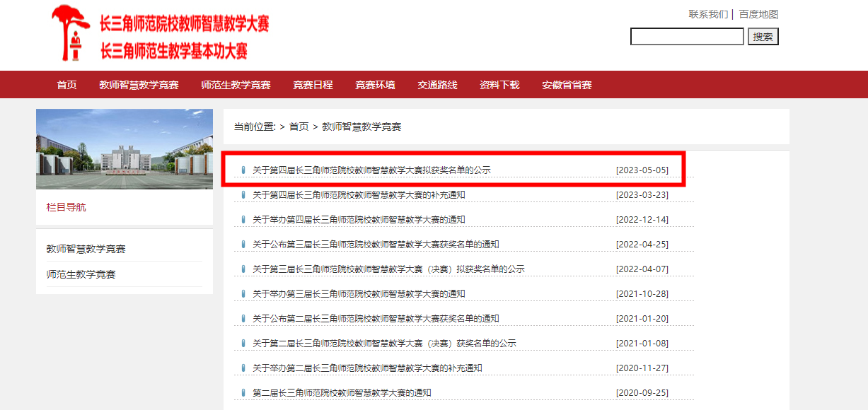Click 首页 in the breadcrumb path
Image resolution: width=868 pixels, height=410 pixels.
click(299, 127)
